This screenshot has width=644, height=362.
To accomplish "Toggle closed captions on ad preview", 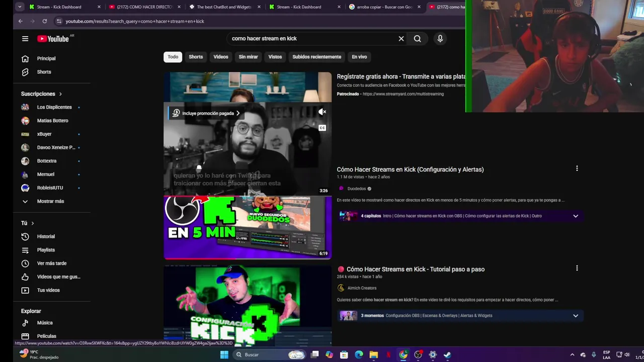I will coord(322,128).
